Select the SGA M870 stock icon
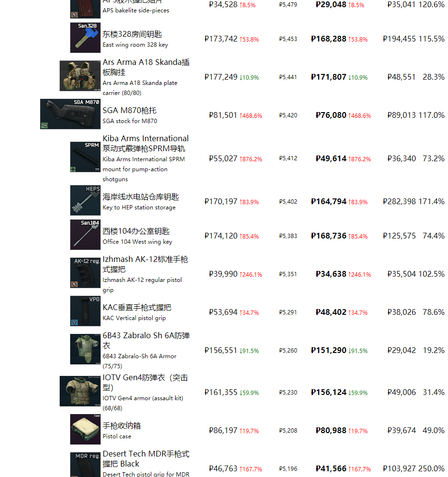The width and height of the screenshot is (448, 477). pyautogui.click(x=70, y=114)
